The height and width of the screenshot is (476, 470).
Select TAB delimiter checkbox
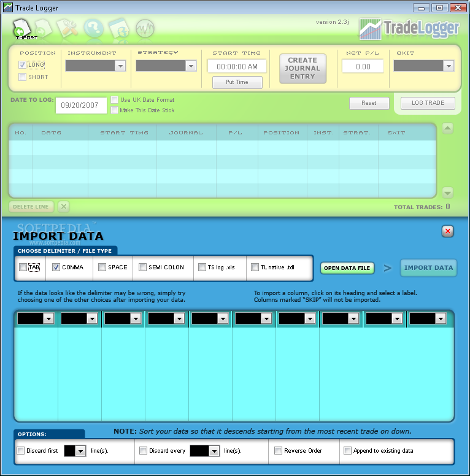(23, 267)
